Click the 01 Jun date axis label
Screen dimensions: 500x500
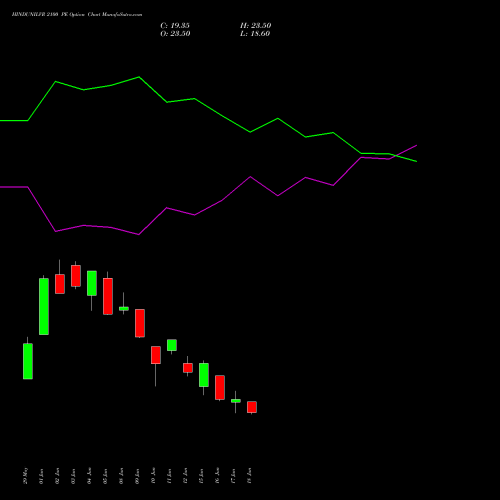[42, 476]
